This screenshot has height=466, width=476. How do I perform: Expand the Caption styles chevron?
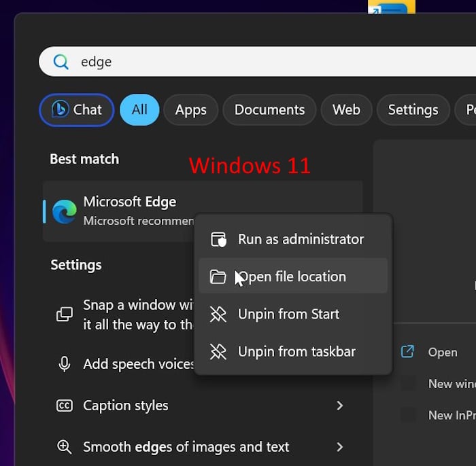(340, 406)
